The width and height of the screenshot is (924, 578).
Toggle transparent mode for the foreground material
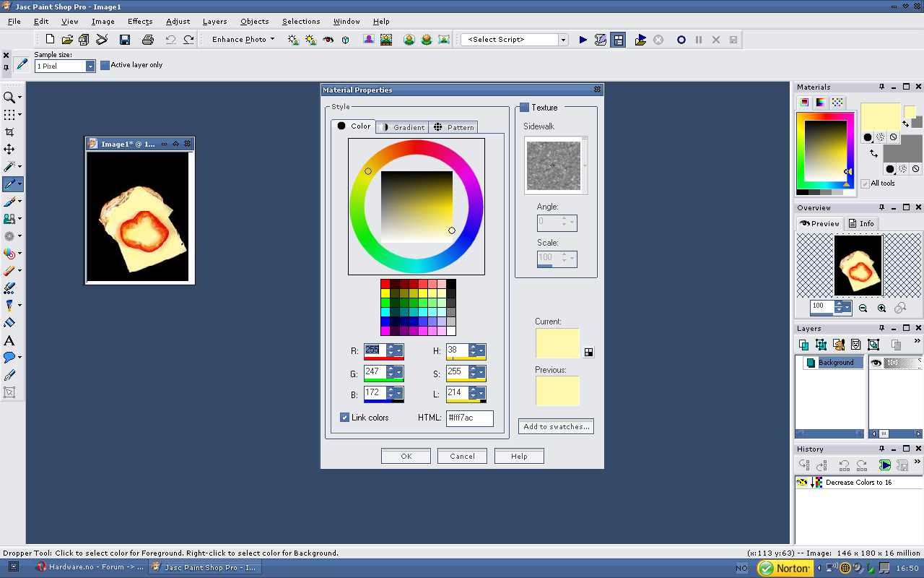click(x=893, y=137)
